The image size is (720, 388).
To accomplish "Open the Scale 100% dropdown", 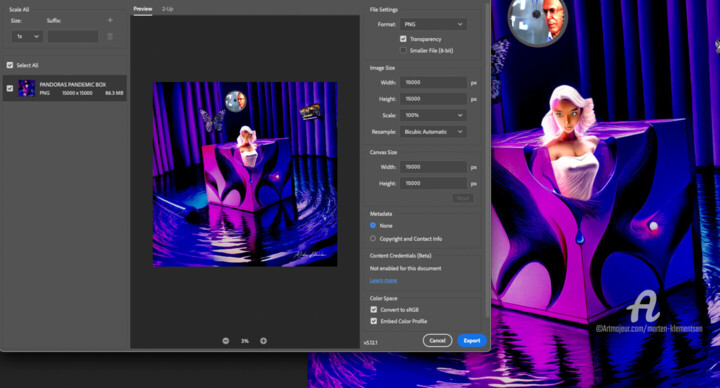I will (x=433, y=115).
